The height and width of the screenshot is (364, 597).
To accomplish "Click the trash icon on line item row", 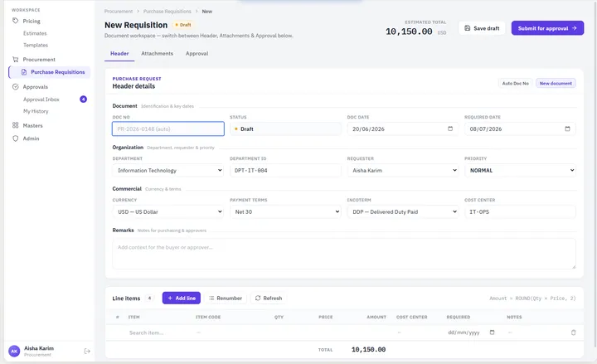I will pos(574,332).
